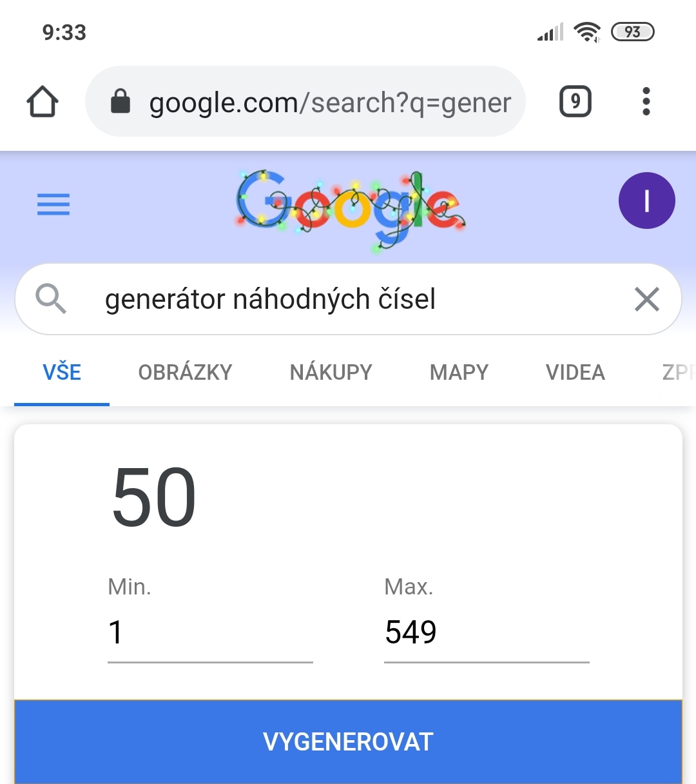Viewport: 696px width, 784px height.
Task: Switch to the OBRÁZKY tab
Action: (185, 373)
